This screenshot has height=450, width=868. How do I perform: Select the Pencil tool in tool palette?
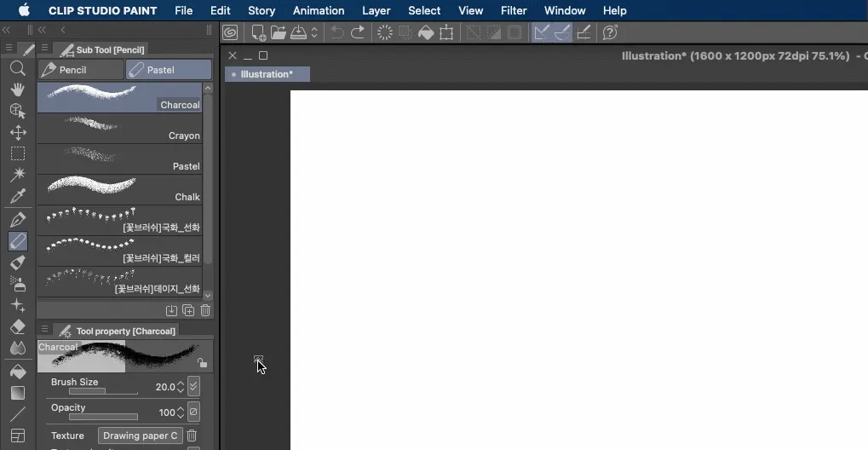[18, 241]
